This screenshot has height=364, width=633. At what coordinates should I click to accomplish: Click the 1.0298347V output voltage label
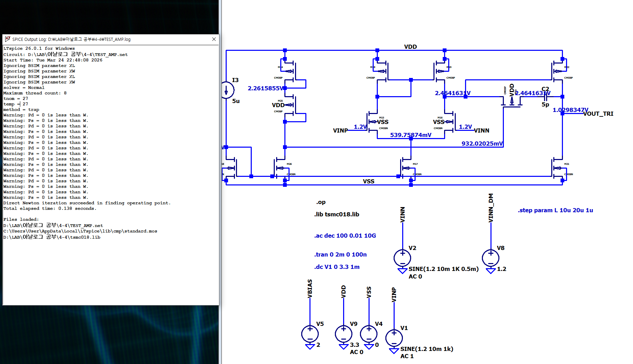tap(570, 110)
